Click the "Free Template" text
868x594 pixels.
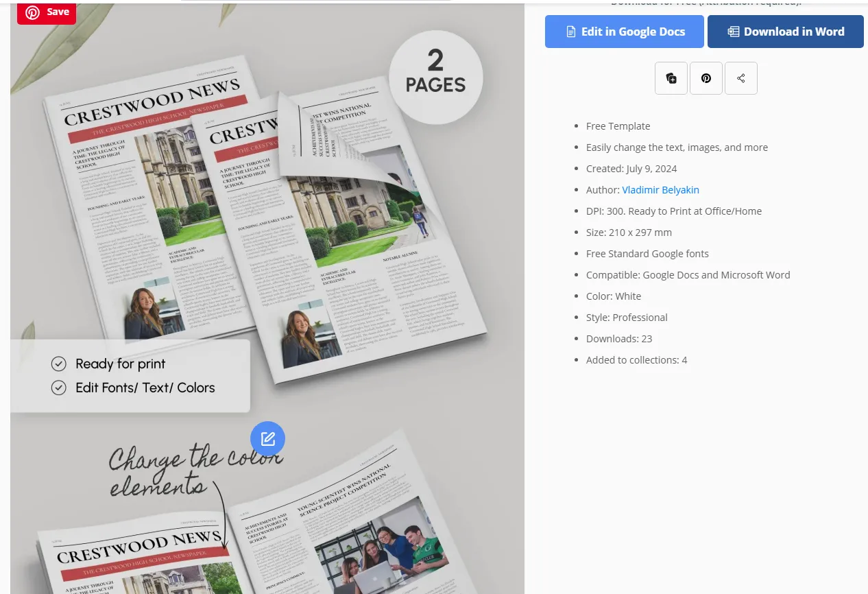(618, 126)
